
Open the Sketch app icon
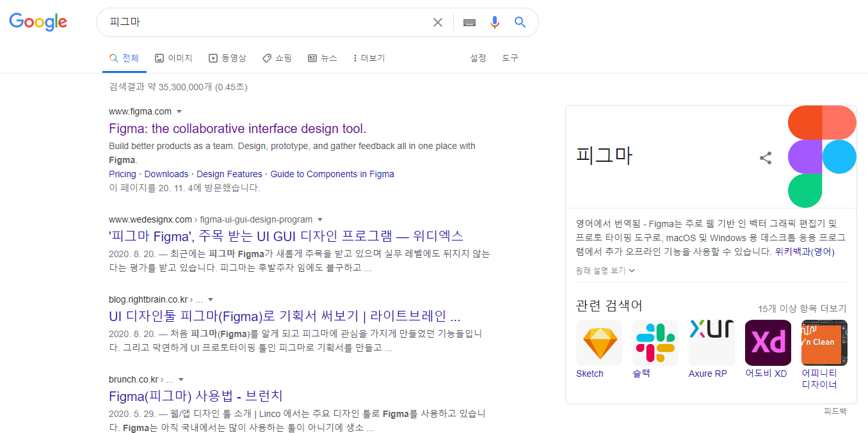click(599, 343)
